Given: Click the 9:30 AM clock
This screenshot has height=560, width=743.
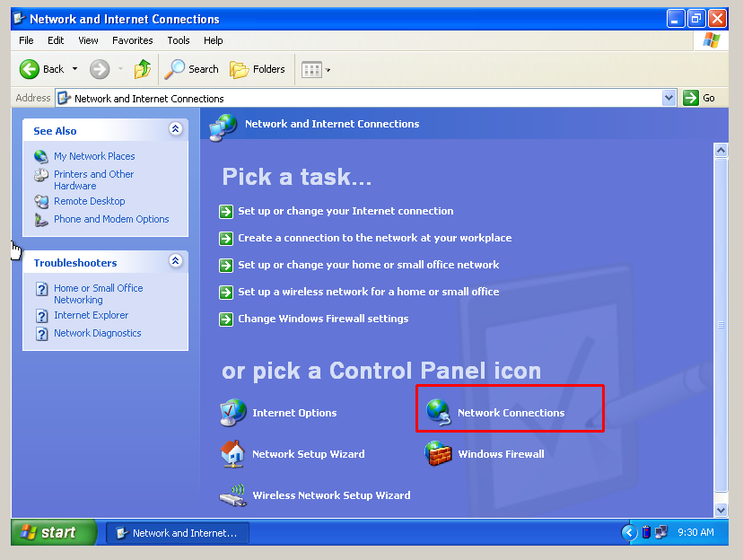Looking at the screenshot, I should [x=695, y=532].
